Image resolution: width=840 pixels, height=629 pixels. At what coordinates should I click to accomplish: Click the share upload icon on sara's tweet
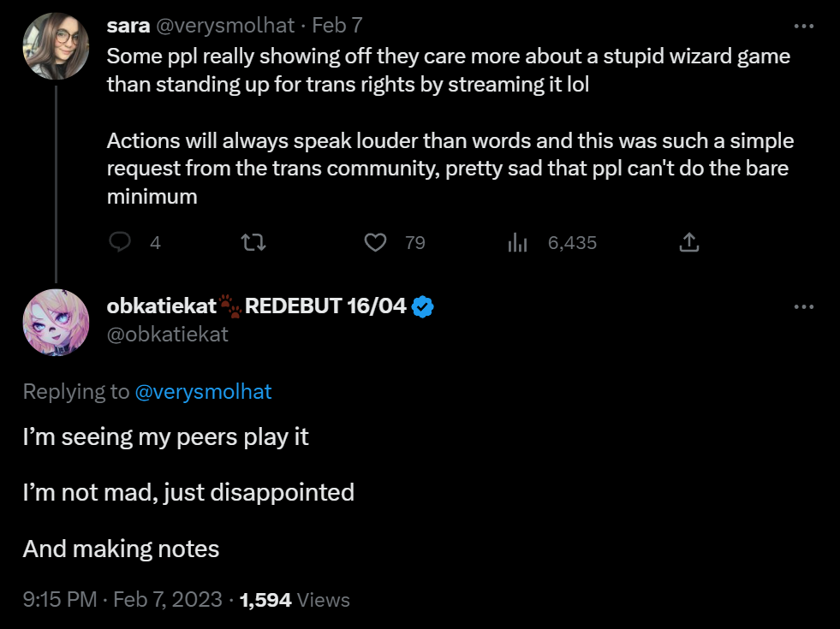tap(689, 242)
